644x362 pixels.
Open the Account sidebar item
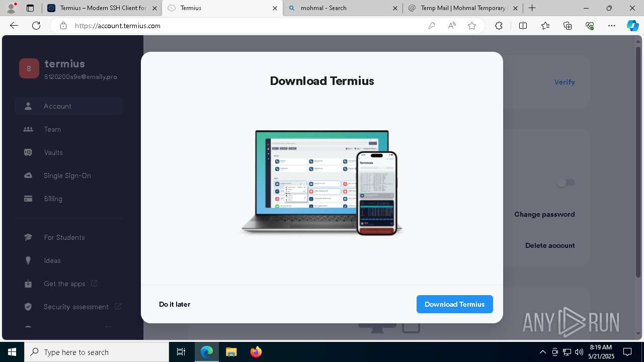point(69,106)
